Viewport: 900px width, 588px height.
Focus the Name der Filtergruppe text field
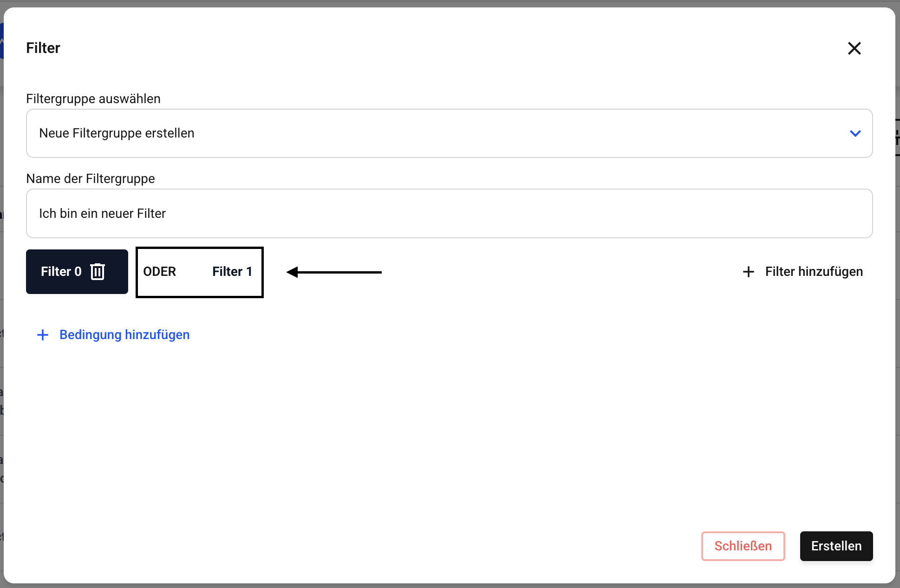click(449, 214)
